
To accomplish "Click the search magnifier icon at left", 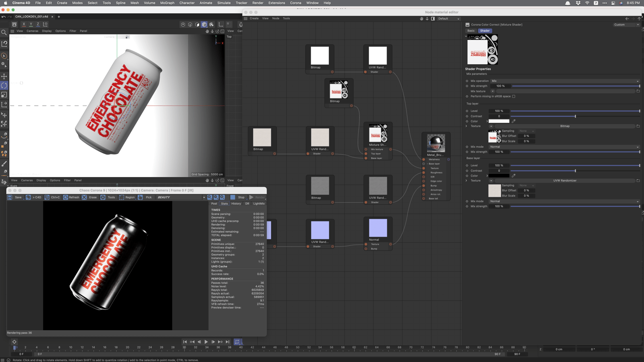I will (x=4, y=32).
